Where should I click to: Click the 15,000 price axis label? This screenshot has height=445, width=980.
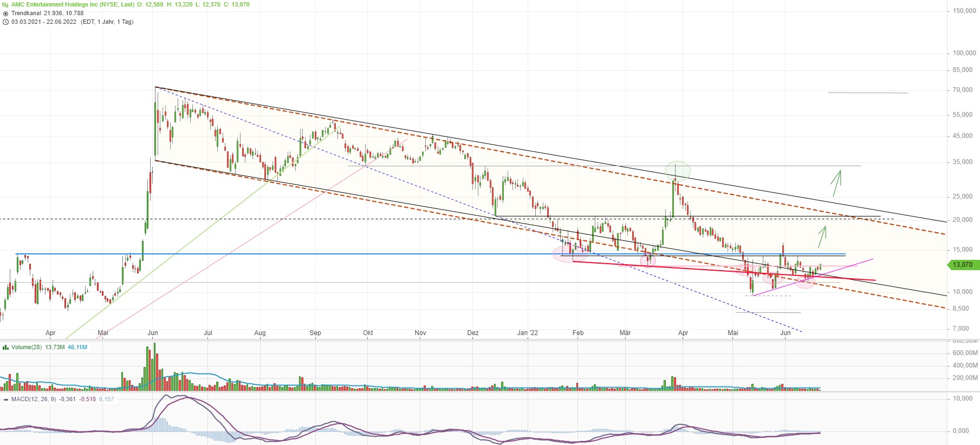tap(963, 250)
